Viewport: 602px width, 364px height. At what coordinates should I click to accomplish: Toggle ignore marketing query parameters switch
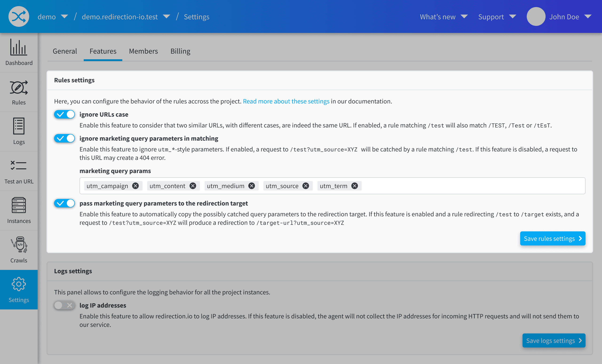click(x=64, y=138)
